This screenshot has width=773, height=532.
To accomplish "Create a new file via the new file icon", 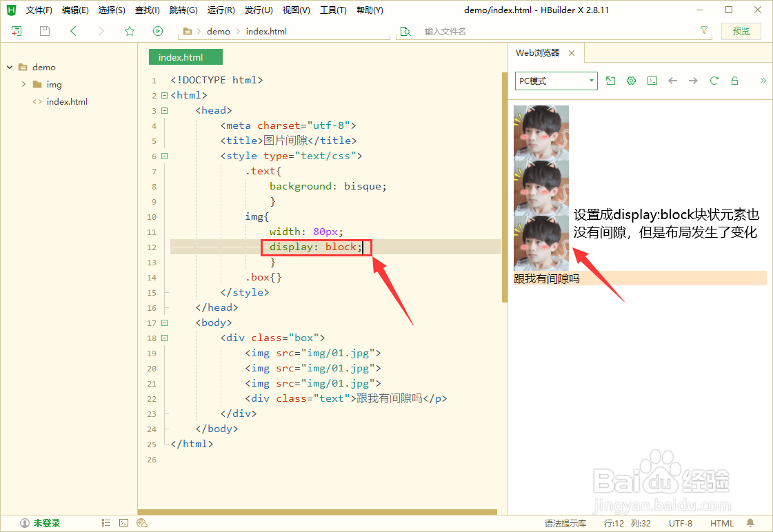I will click(x=16, y=31).
